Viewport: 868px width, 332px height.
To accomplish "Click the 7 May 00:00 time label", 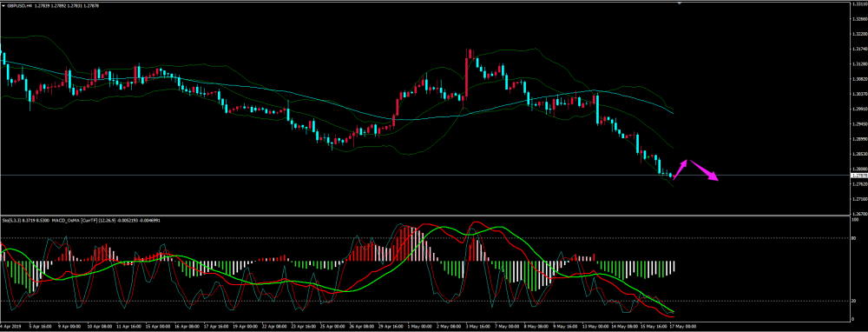I will click(506, 327).
